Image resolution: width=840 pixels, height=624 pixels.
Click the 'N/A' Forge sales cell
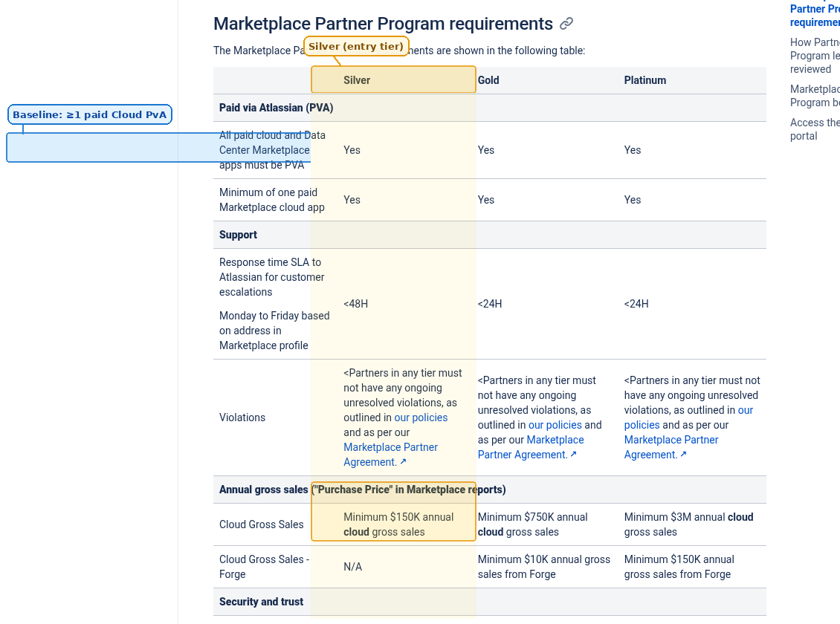352,567
